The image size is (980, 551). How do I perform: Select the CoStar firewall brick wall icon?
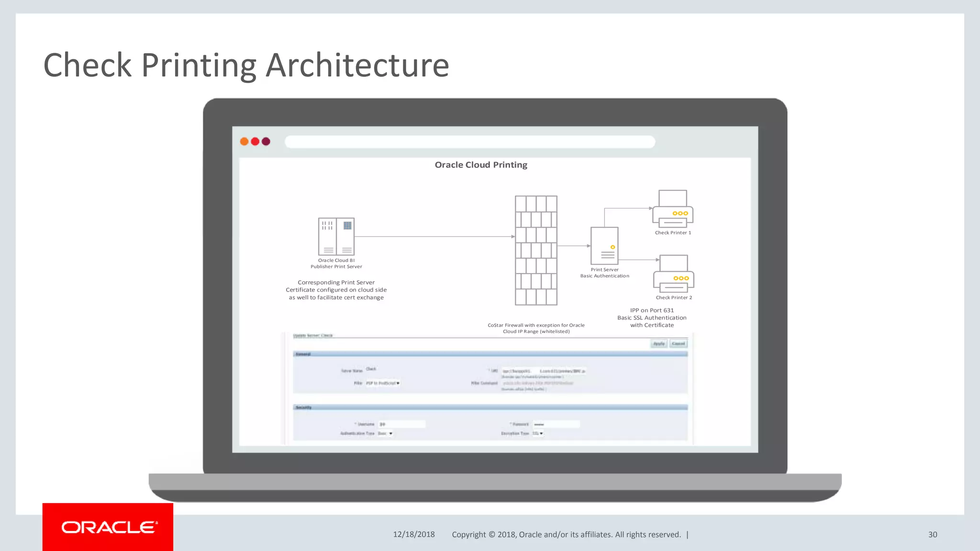[536, 250]
